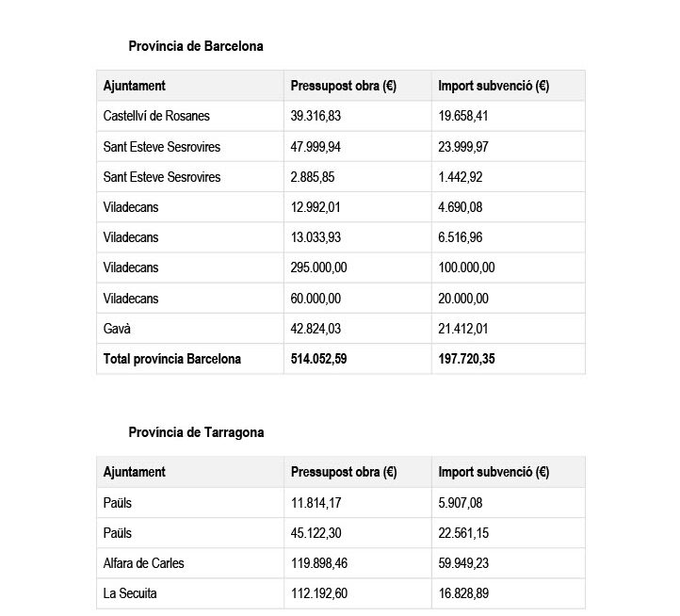Select the 45.122,30 budget cell
The width and height of the screenshot is (680, 616).
(x=316, y=533)
